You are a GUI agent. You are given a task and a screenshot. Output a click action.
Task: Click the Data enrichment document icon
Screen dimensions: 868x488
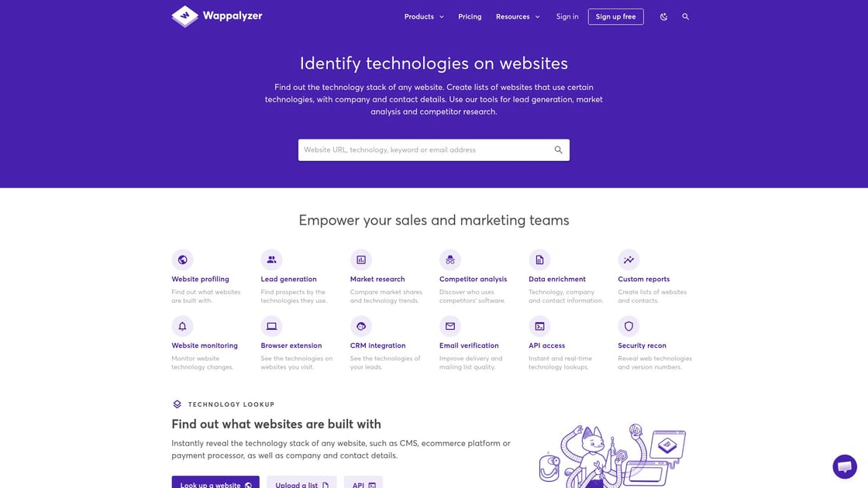pos(539,259)
